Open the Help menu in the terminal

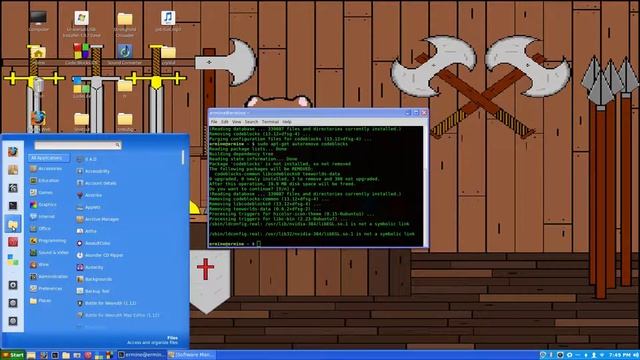click(x=287, y=122)
